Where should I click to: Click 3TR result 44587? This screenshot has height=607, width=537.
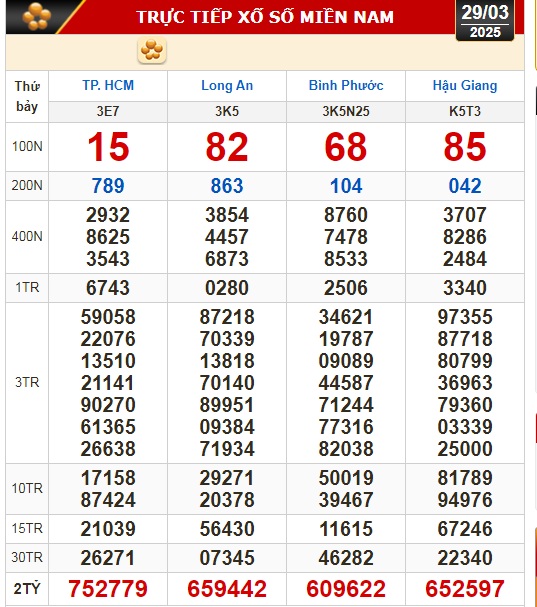[x=346, y=383]
